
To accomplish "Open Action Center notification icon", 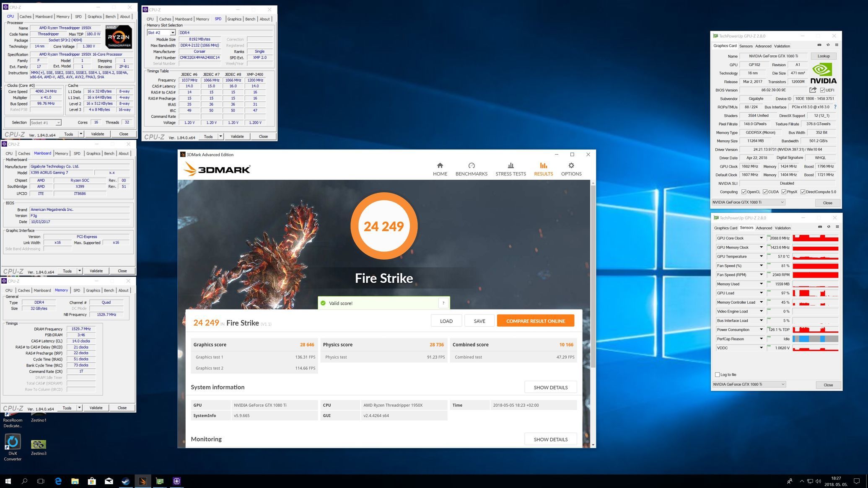I will 857,481.
